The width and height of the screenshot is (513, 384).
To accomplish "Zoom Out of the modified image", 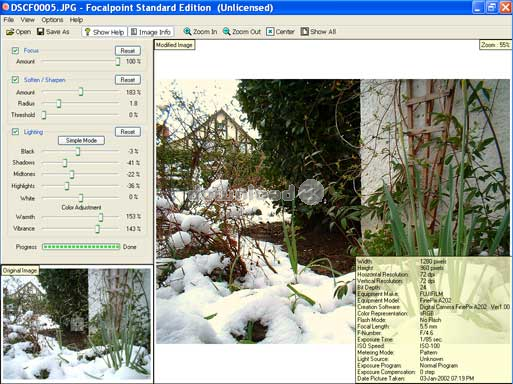I will pyautogui.click(x=242, y=32).
